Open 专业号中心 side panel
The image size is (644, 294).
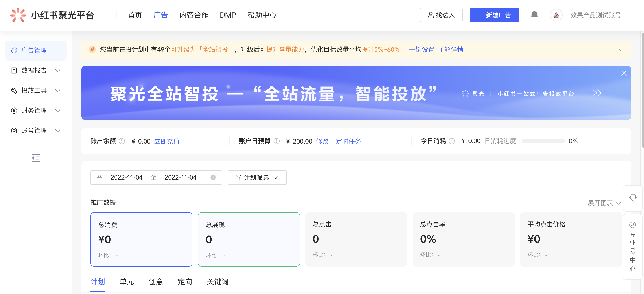632,247
